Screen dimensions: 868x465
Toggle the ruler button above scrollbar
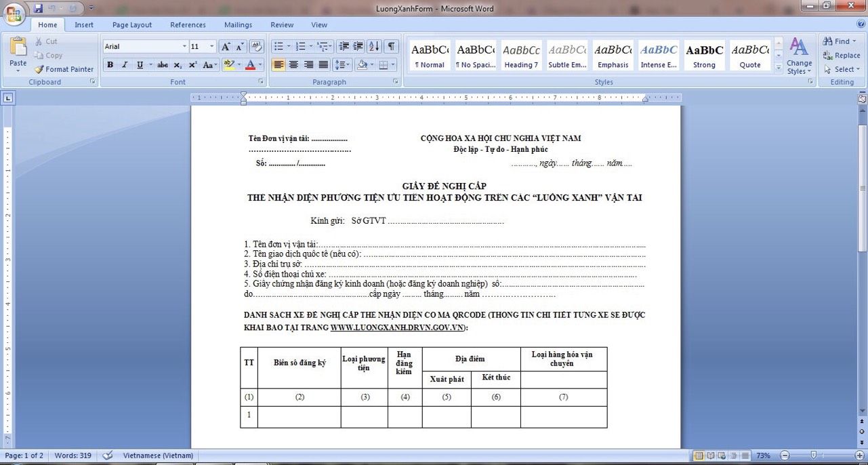point(863,98)
